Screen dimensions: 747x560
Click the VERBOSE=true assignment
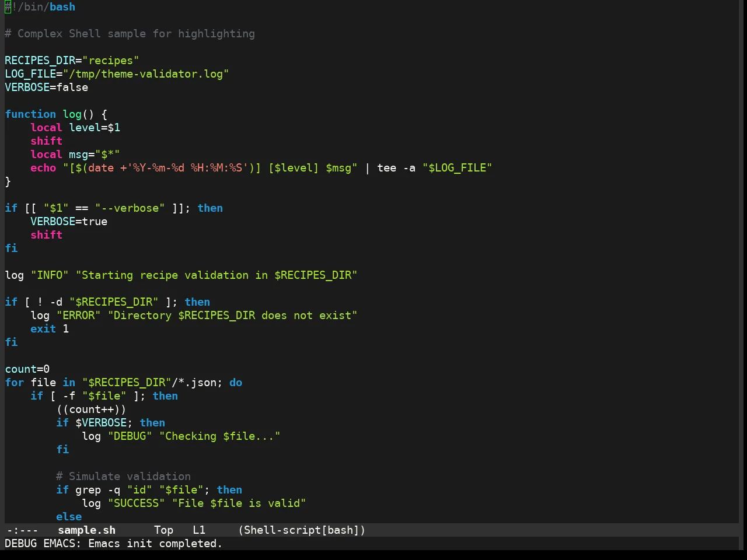tap(69, 222)
